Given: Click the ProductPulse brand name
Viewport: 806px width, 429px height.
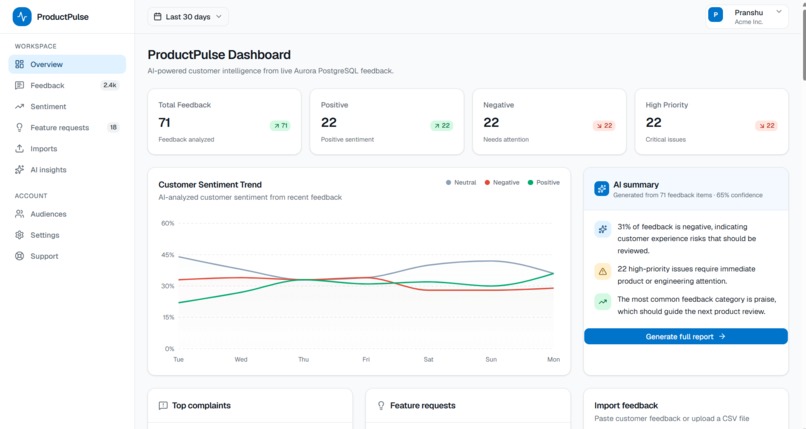Looking at the screenshot, I should point(63,16).
